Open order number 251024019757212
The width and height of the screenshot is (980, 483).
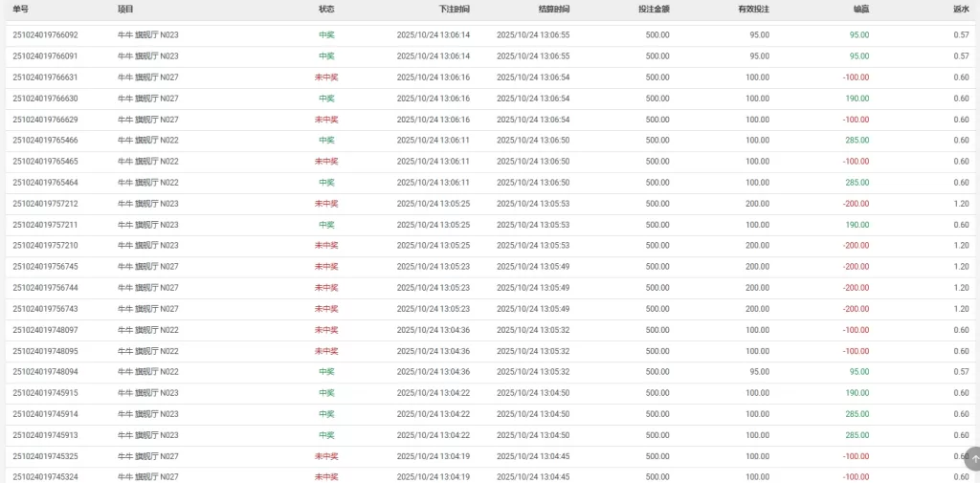click(x=45, y=204)
